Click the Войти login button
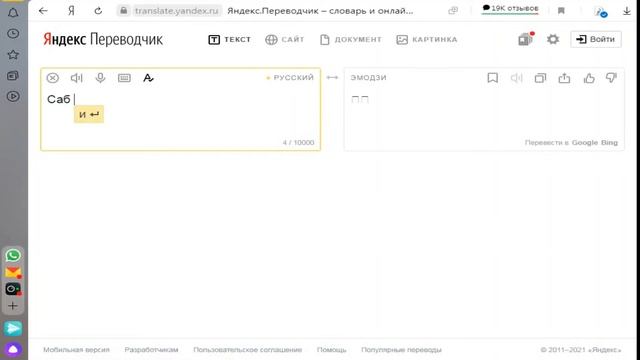The height and width of the screenshot is (360, 640). coord(596,39)
